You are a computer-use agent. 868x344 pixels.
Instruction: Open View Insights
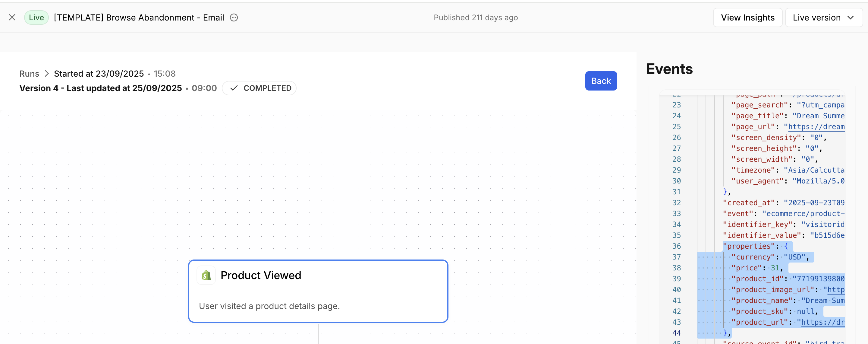click(x=747, y=18)
